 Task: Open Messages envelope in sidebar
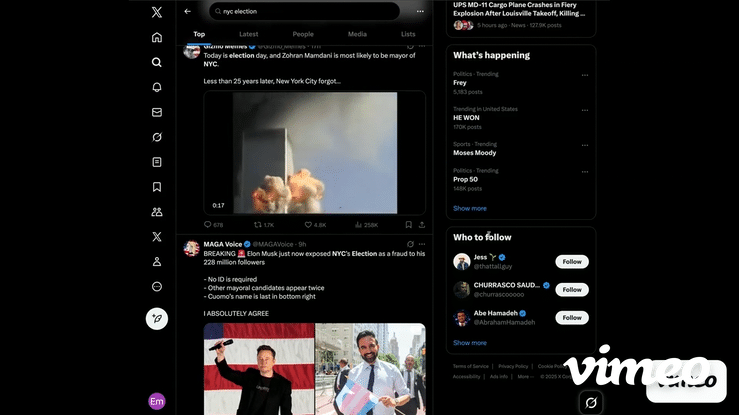point(157,112)
